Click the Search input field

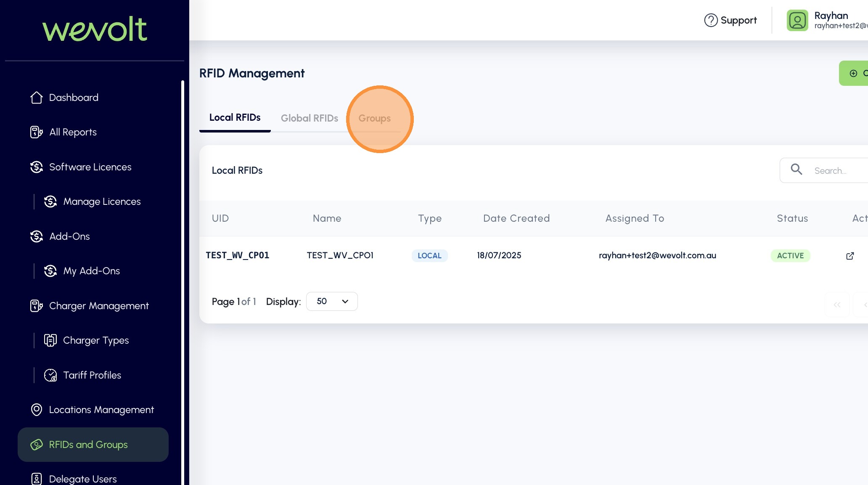[x=824, y=170]
